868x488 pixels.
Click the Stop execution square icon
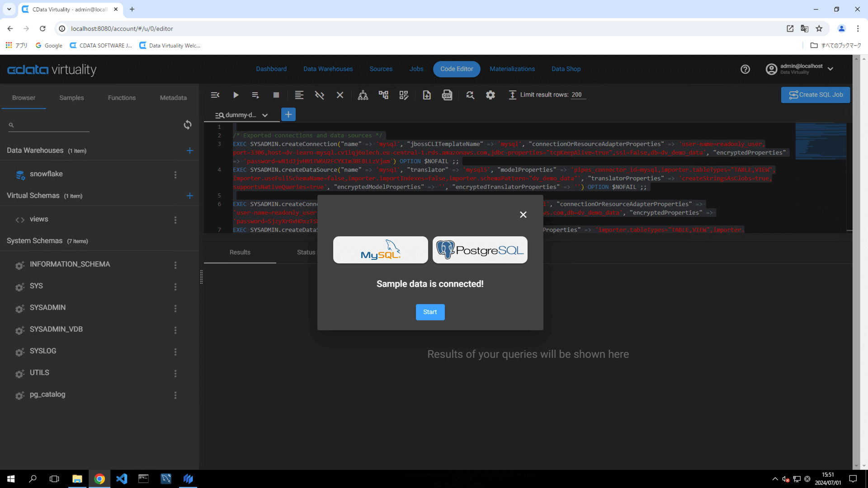pyautogui.click(x=276, y=95)
